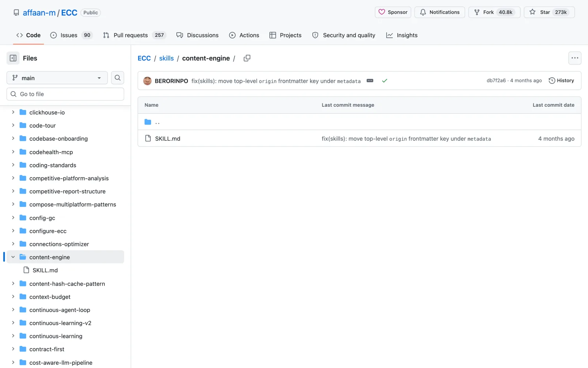The image size is (588, 368).
Task: Open the Discussions tab
Action: (197, 35)
